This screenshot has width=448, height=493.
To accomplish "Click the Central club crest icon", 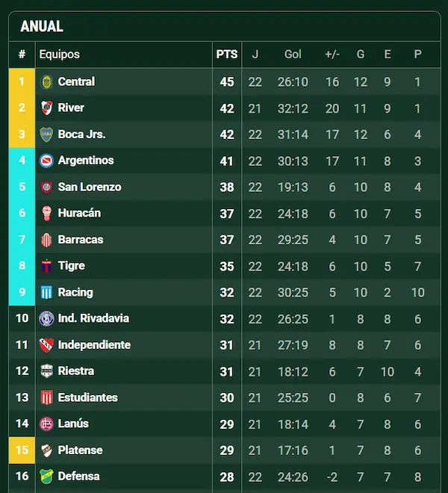I will point(46,81).
